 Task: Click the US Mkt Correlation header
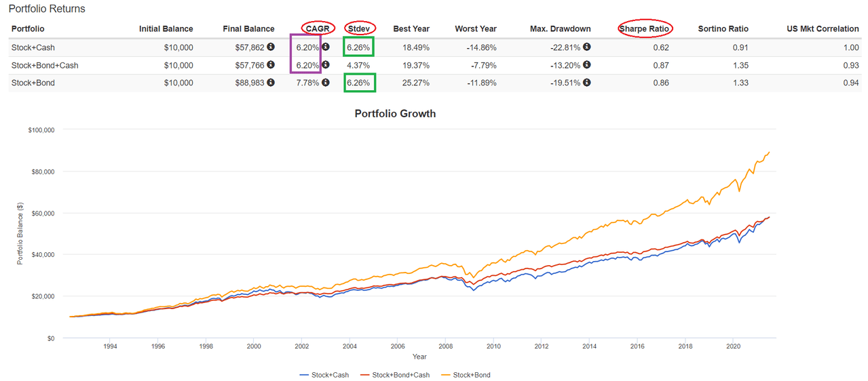823,29
